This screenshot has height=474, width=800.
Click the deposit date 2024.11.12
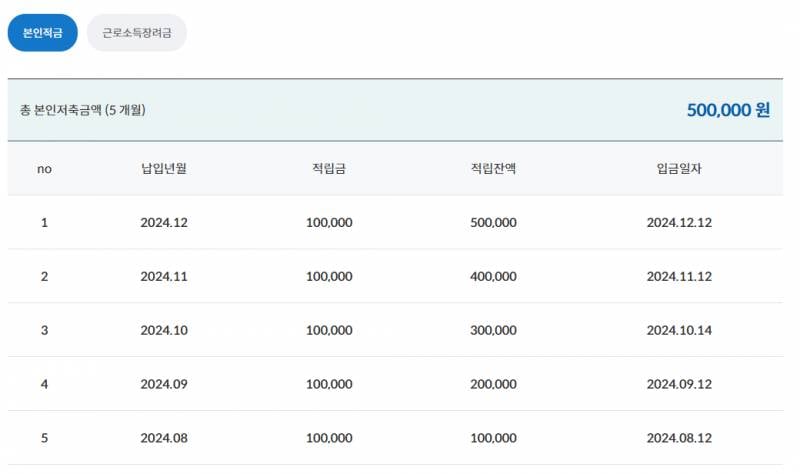pyautogui.click(x=679, y=277)
